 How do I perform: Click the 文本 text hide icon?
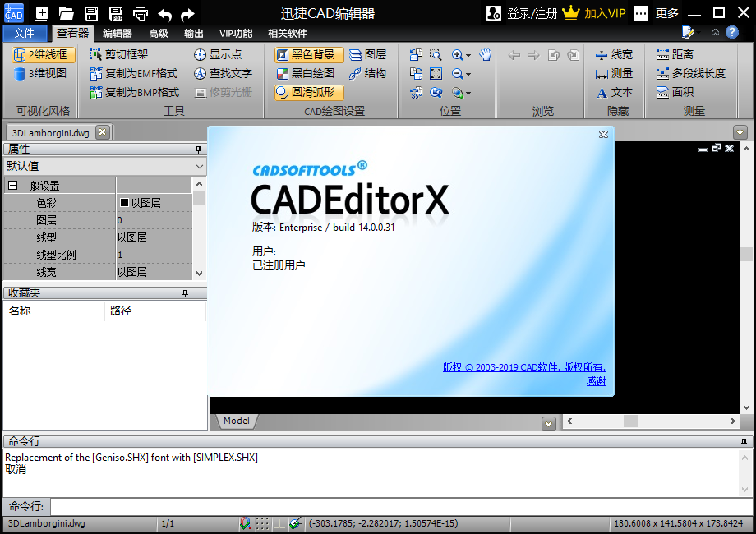click(614, 92)
